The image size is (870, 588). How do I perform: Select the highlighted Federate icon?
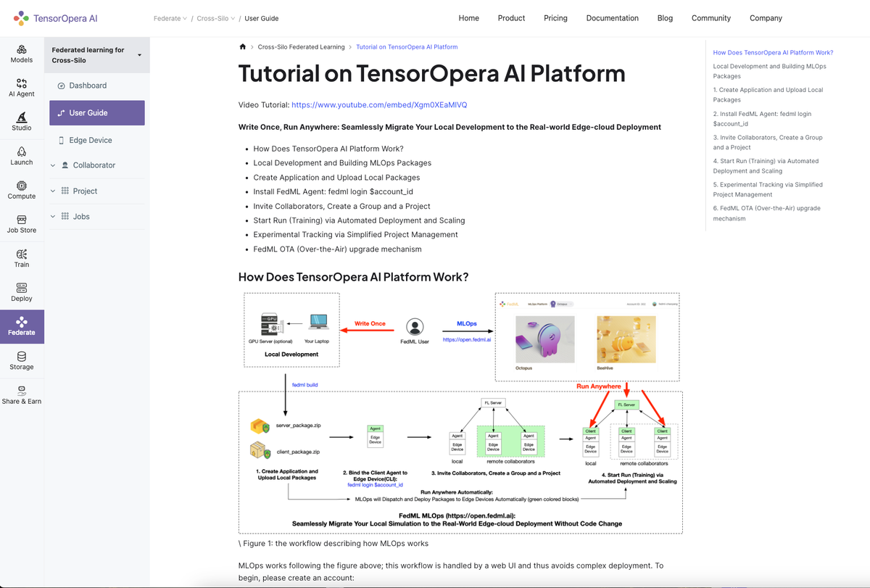pos(21,326)
